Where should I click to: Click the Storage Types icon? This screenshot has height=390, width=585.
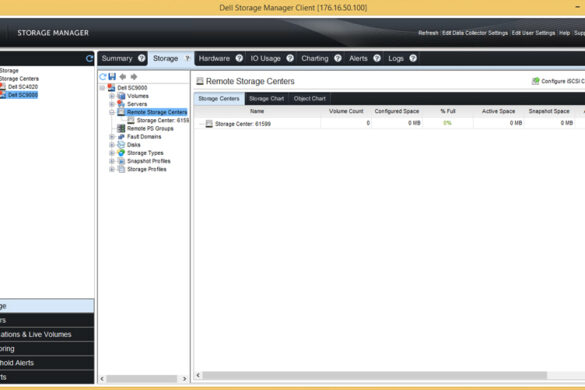pos(121,153)
